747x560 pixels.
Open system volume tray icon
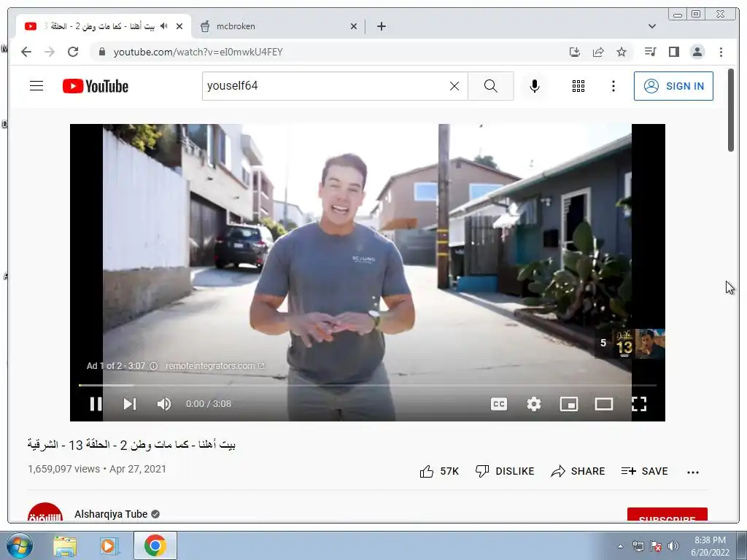tap(673, 546)
